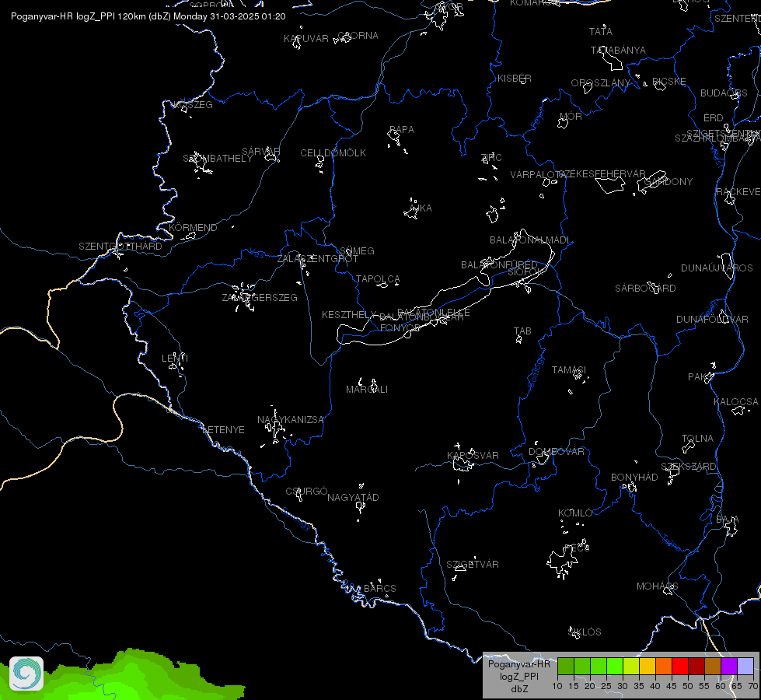
Task: Select the darkest green 10-15 dBZ swatch
Action: pyautogui.click(x=565, y=667)
